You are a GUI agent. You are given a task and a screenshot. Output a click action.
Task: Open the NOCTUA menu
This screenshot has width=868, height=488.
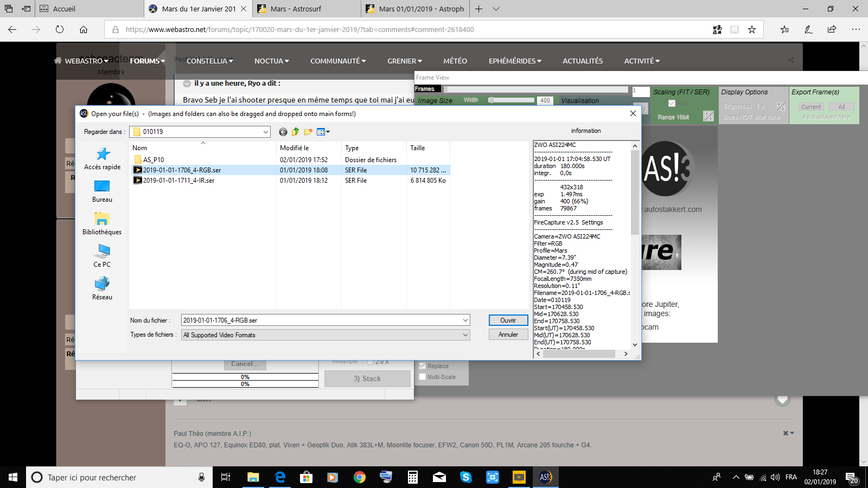coord(272,61)
